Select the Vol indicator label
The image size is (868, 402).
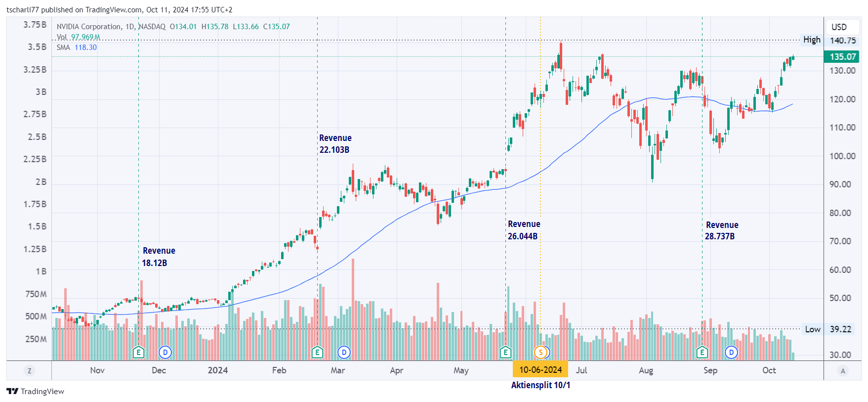[62, 37]
